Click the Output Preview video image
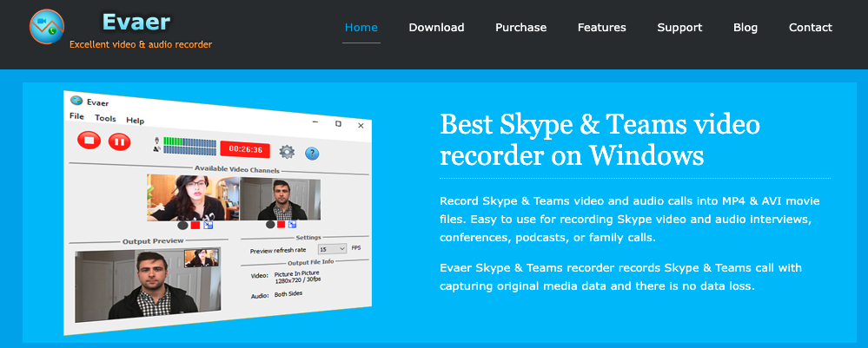The height and width of the screenshot is (348, 868). 148,286
